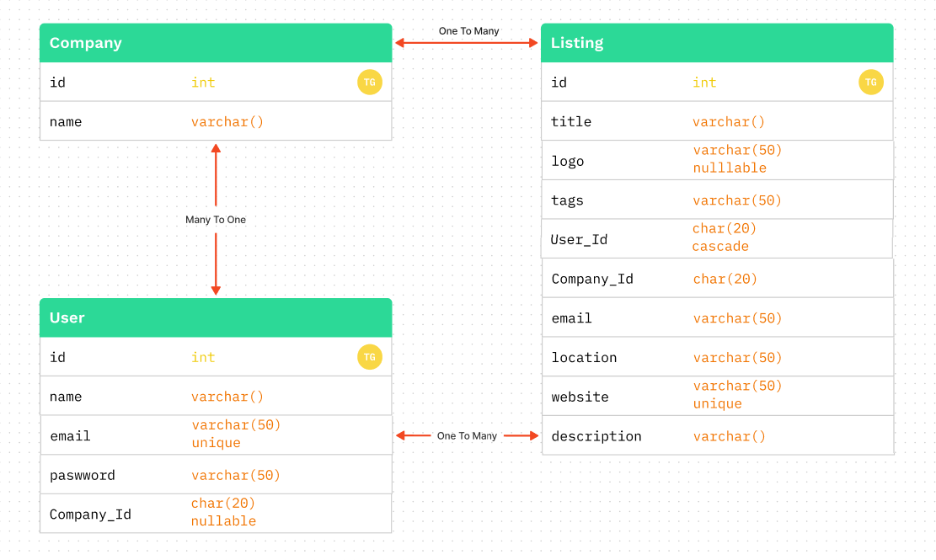This screenshot has width=936, height=560.
Task: Select the 'description' field in Listing table
Action: 717,436
